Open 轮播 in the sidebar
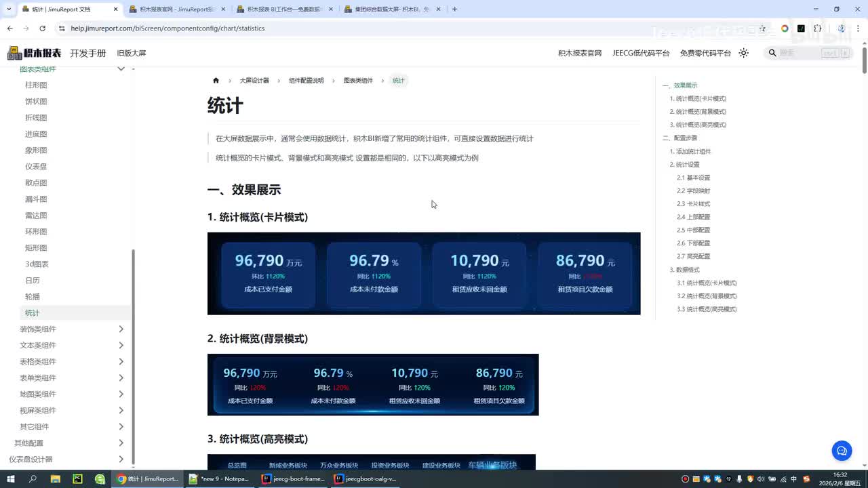This screenshot has height=488, width=868. [x=33, y=297]
